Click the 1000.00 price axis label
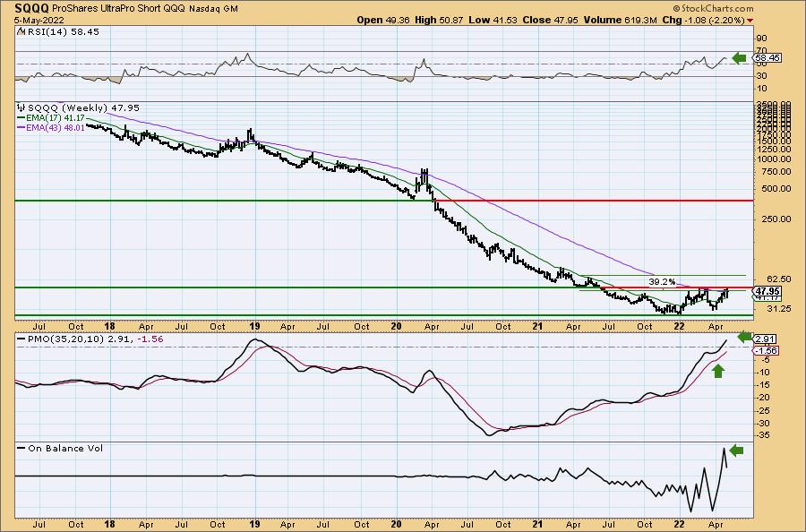This screenshot has width=806, height=532. (x=773, y=159)
